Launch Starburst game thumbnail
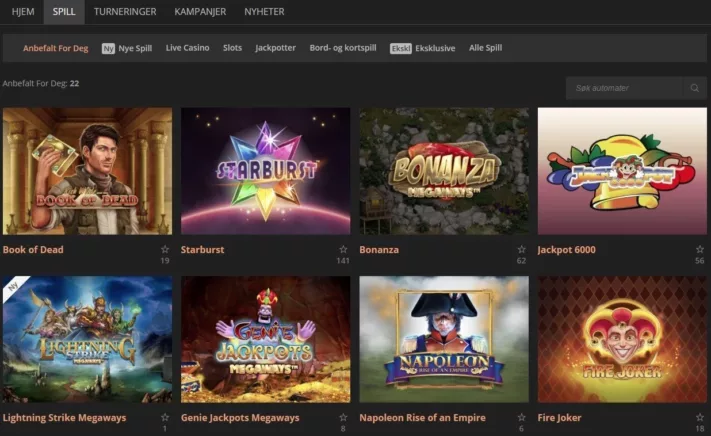711x436 pixels. (266, 171)
